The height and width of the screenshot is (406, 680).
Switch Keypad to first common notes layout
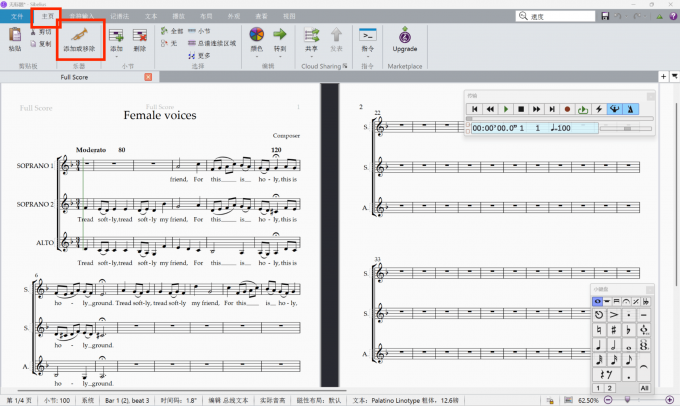coord(597,301)
